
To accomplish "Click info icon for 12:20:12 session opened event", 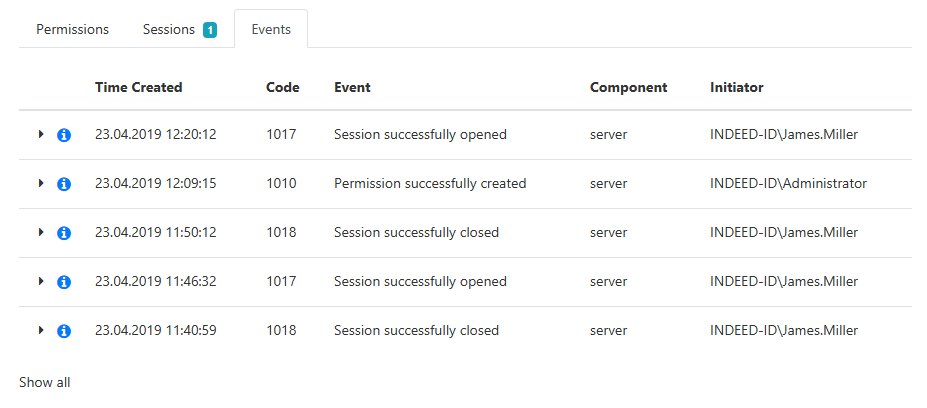I will (64, 135).
